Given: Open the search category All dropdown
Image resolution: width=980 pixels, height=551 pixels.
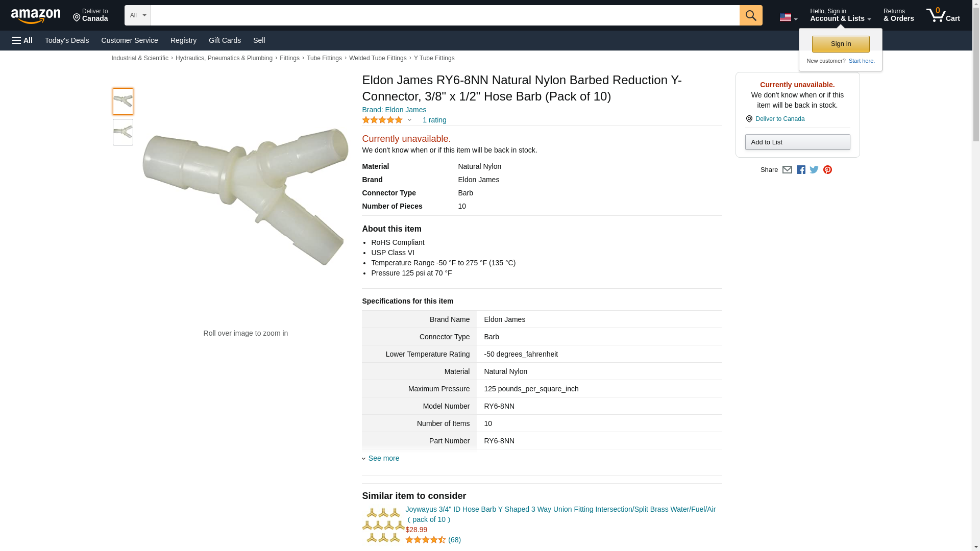Looking at the screenshot, I should (x=138, y=15).
